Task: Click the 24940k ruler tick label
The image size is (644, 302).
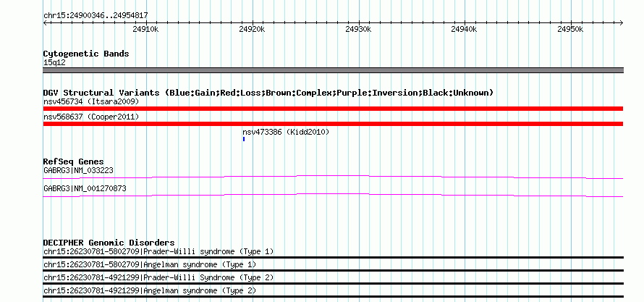Action: point(464,30)
